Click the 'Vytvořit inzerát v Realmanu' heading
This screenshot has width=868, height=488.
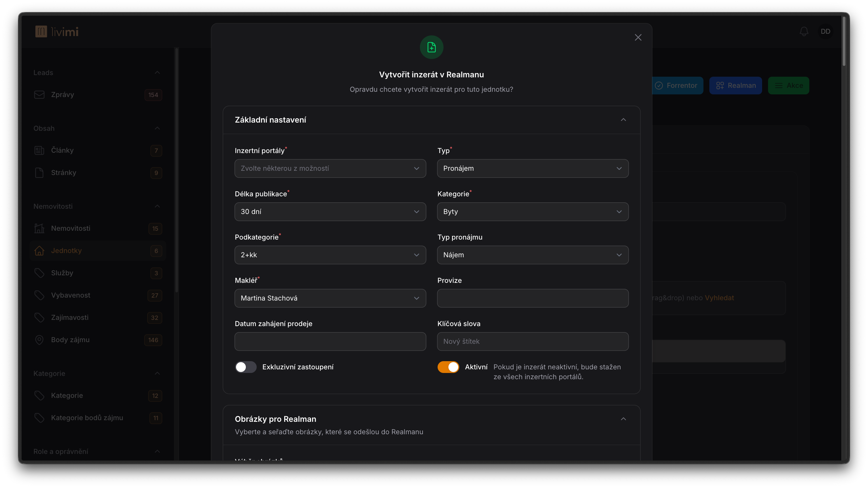[431, 74]
